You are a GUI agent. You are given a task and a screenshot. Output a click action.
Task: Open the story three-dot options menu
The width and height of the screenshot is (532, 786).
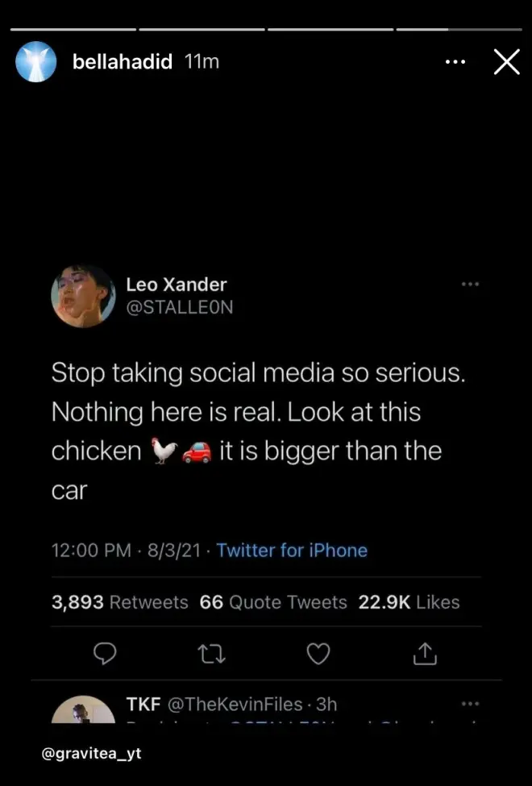[455, 62]
